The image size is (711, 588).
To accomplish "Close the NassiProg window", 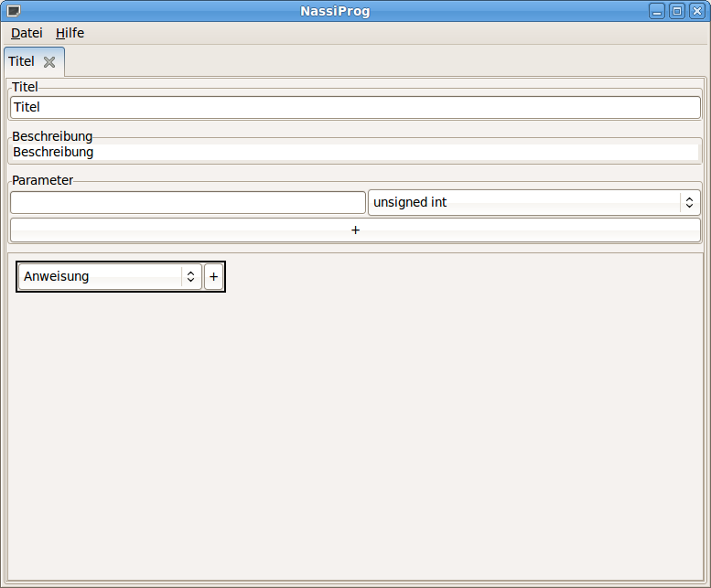I will 696,11.
